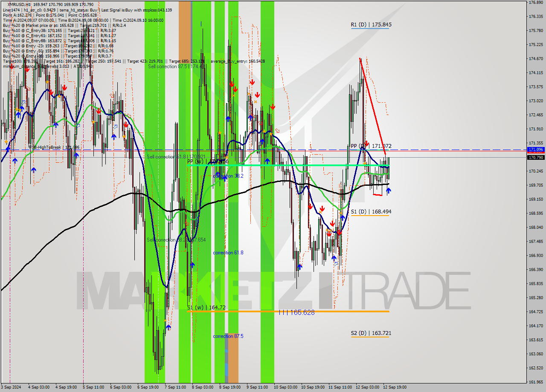
Task: Click the R1 (D) | 175.845 pivot label
Action: point(371,25)
